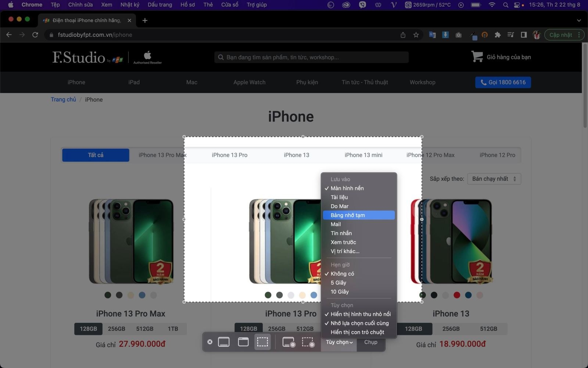Open Google Translate extension in Chrome toolbar
588x368 pixels.
432,35
